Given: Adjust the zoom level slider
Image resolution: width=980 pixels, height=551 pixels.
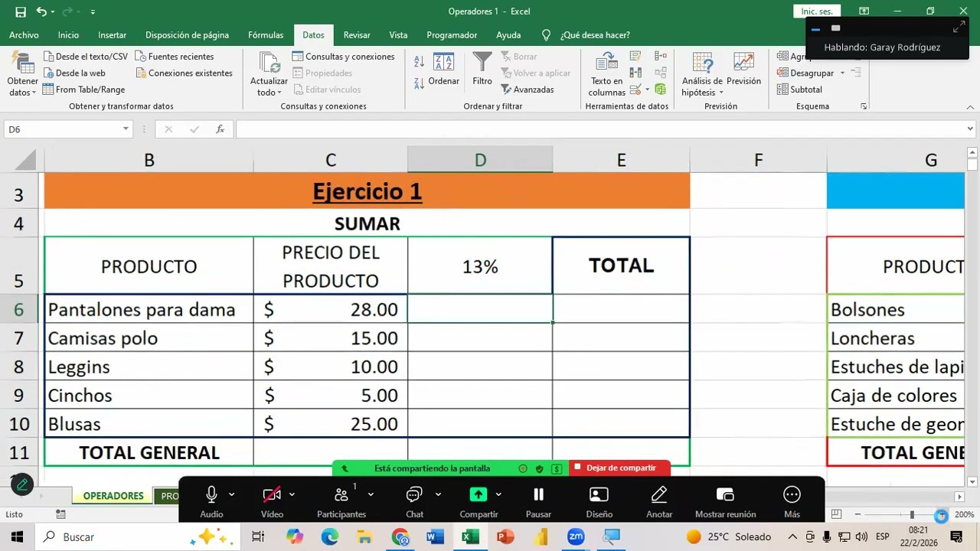Looking at the screenshot, I should click(x=911, y=515).
